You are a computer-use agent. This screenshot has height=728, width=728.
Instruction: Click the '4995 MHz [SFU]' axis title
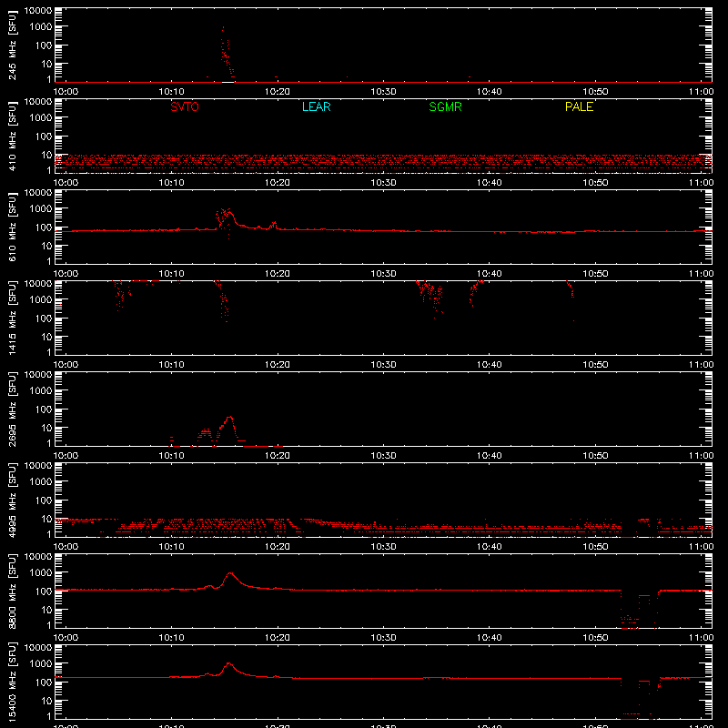point(12,501)
